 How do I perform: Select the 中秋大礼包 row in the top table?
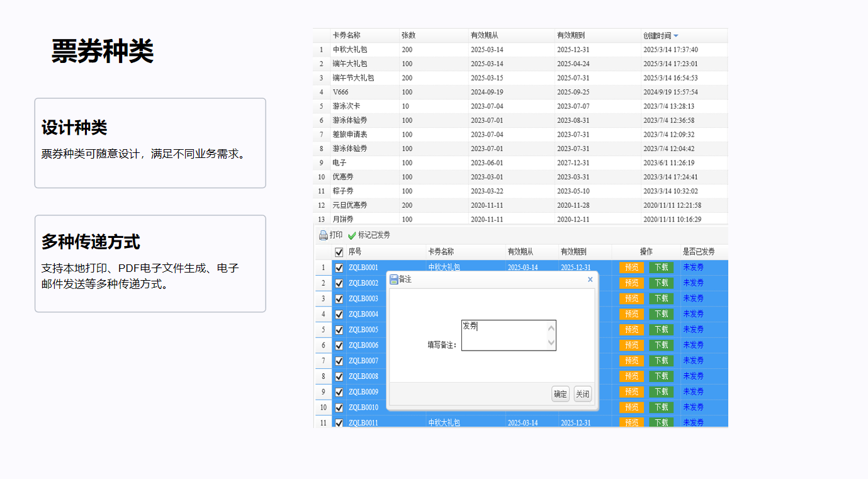coord(521,50)
